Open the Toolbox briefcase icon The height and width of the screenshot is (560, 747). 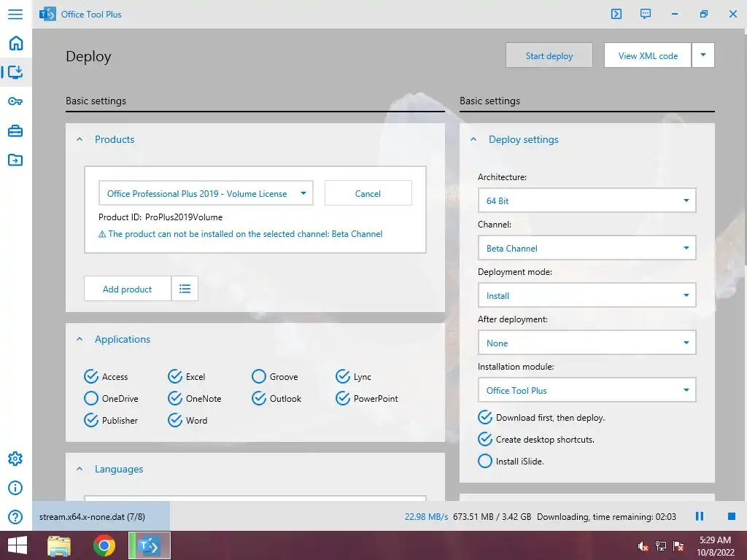point(16,131)
